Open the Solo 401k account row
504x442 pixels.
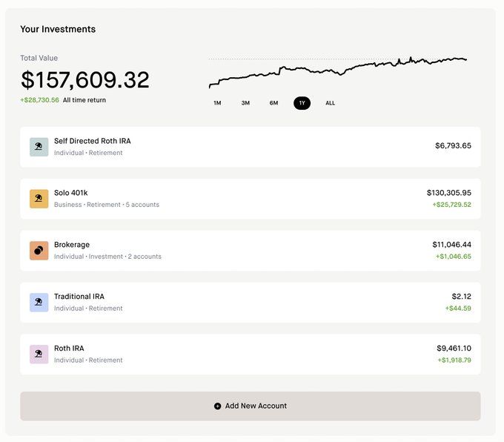point(251,199)
